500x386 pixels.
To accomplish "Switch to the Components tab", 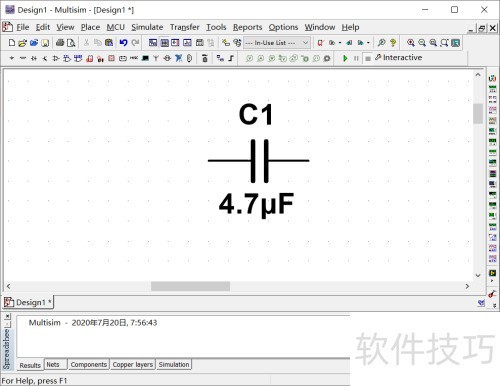I will (x=89, y=365).
